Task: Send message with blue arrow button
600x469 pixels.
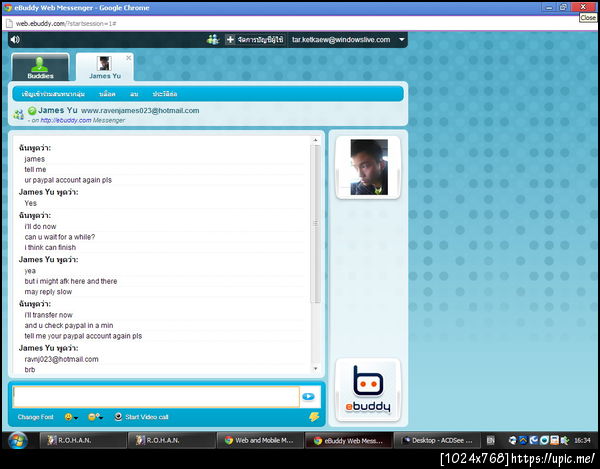Action: (x=308, y=397)
